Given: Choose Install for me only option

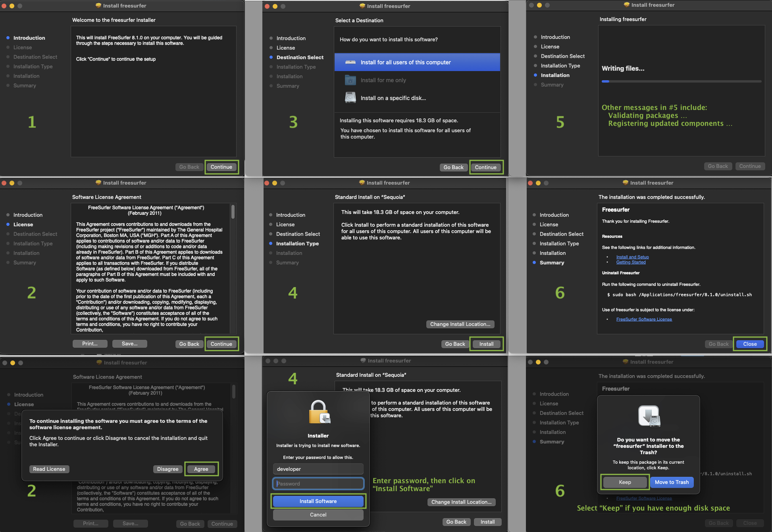Looking at the screenshot, I should click(417, 80).
